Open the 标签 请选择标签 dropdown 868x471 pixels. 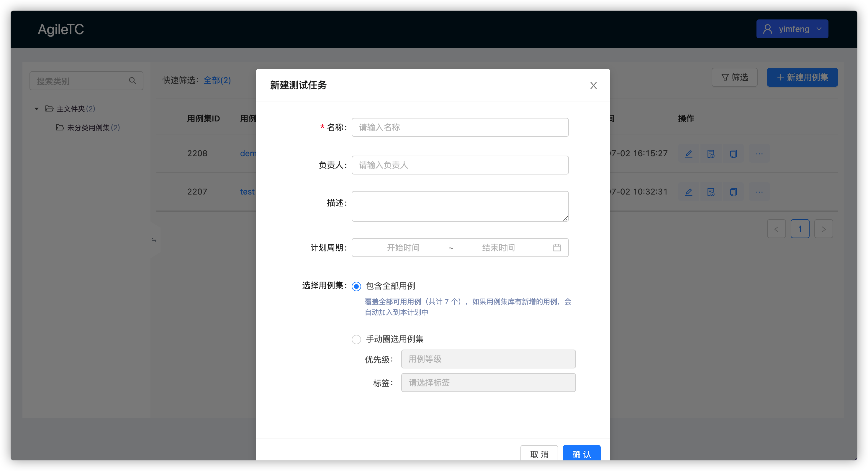coord(488,383)
